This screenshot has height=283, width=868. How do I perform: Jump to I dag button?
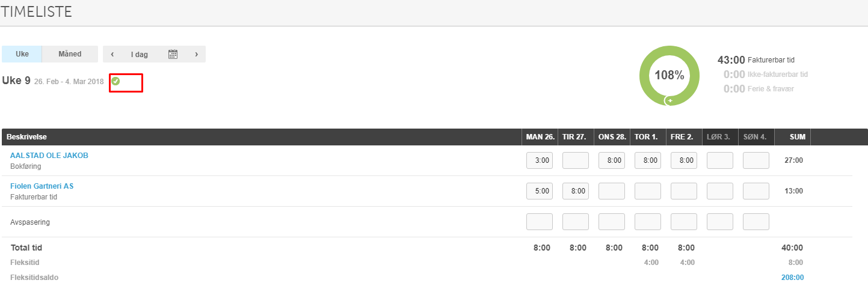(x=140, y=54)
